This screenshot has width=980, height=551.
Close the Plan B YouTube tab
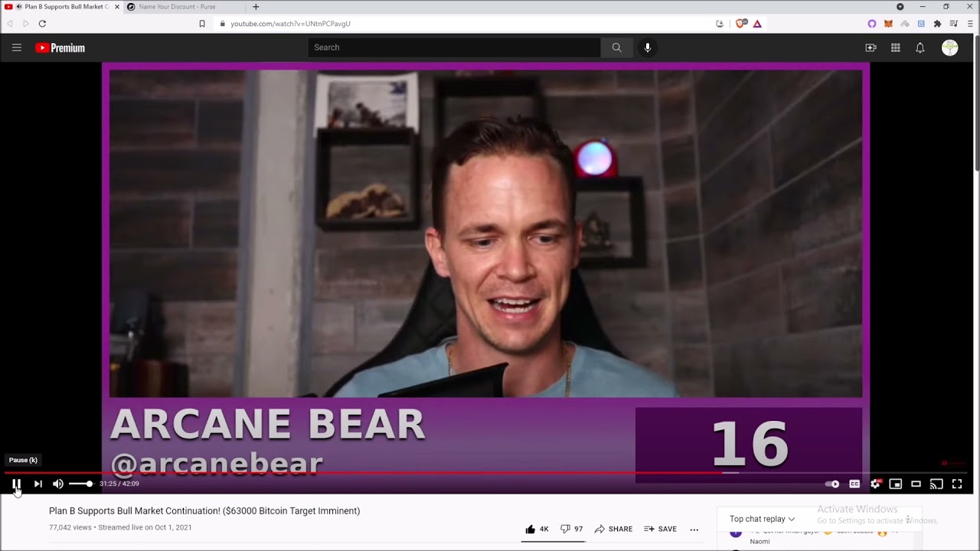point(117,7)
